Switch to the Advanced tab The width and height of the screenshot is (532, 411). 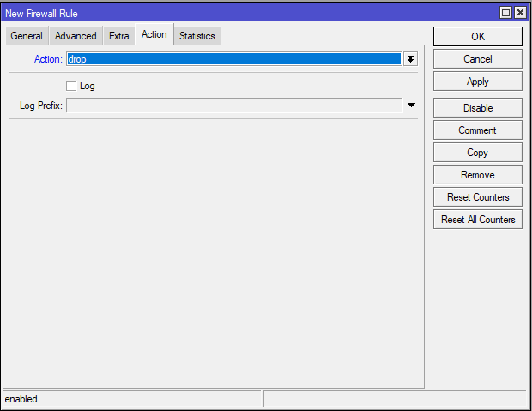(x=76, y=36)
